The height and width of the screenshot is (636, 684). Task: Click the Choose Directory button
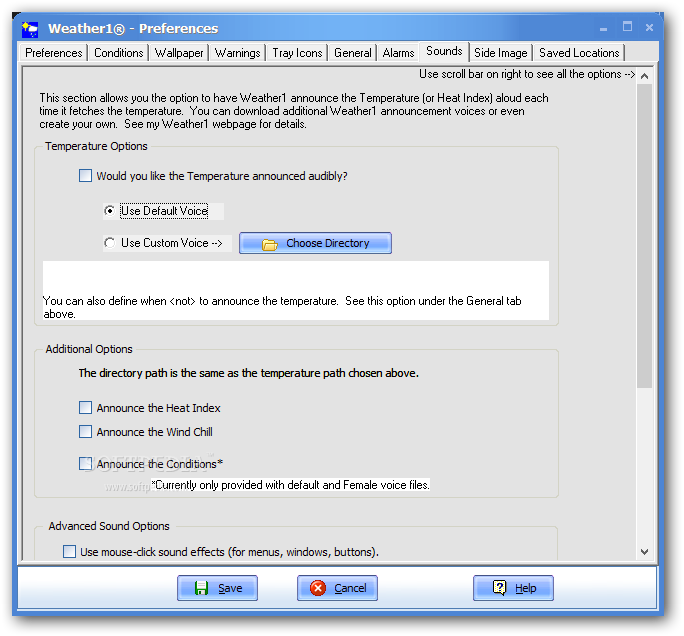click(x=315, y=243)
